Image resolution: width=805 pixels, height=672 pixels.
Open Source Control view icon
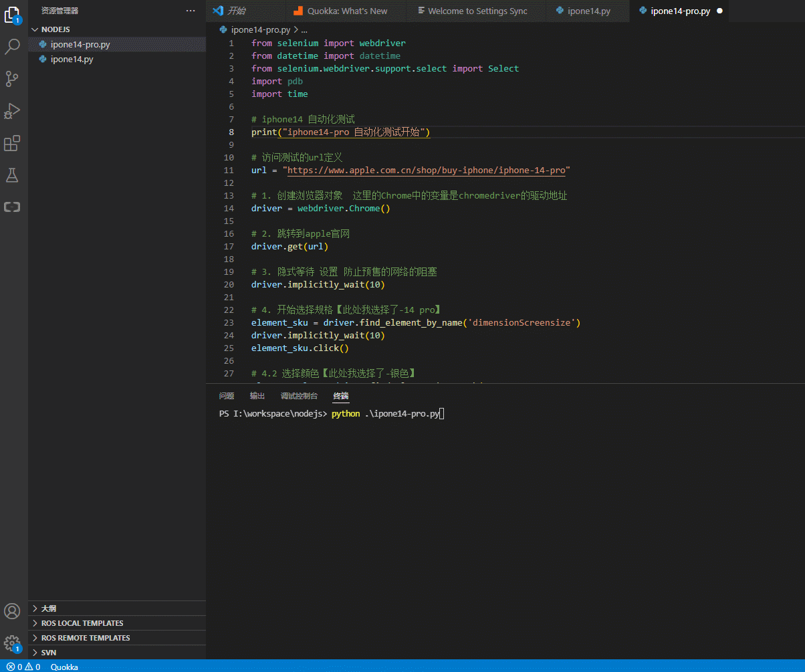(12, 79)
